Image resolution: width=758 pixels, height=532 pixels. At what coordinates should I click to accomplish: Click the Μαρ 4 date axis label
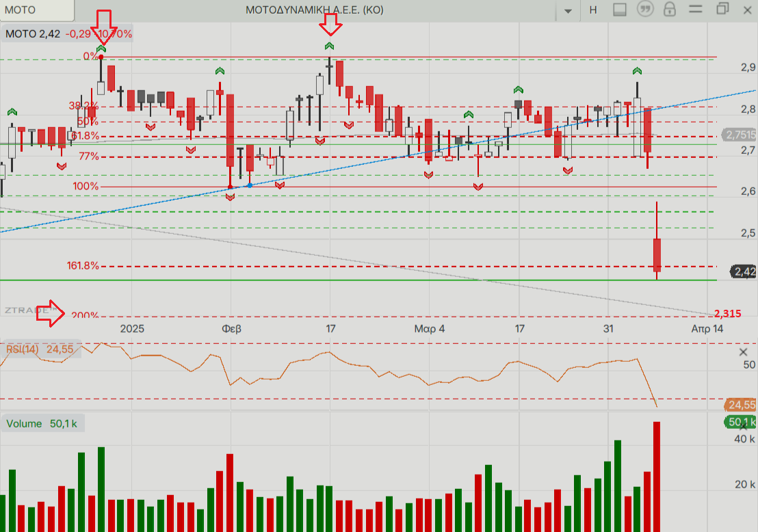pyautogui.click(x=429, y=329)
